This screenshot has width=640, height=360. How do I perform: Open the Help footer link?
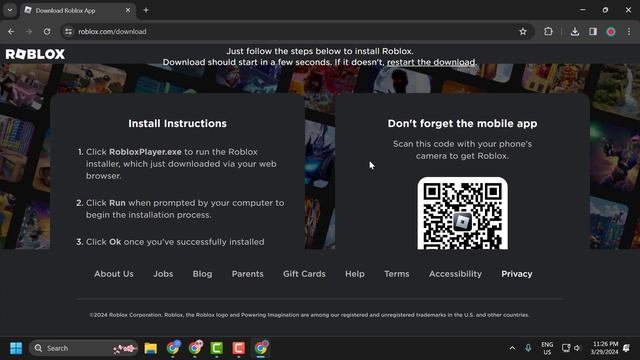[355, 274]
